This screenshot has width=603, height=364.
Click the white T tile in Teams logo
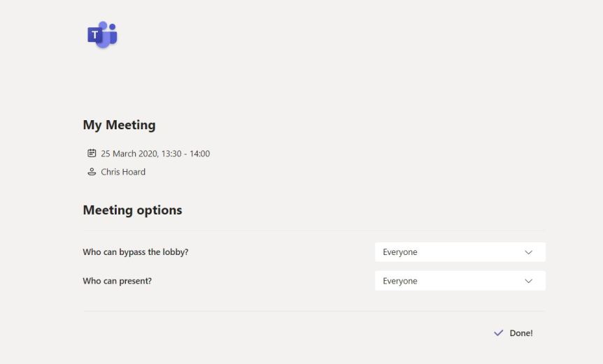(94, 36)
